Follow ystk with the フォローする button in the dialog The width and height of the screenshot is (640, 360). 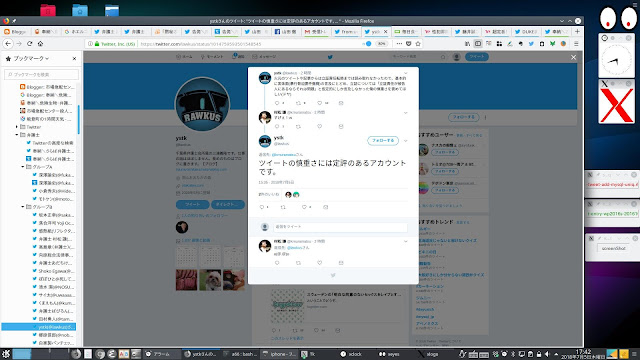[x=383, y=140]
